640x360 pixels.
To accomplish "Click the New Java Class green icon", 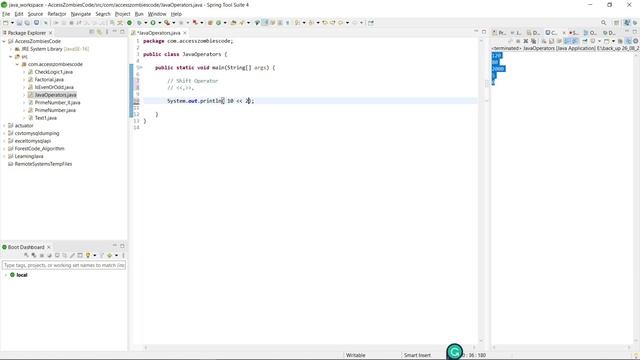I will (x=218, y=23).
